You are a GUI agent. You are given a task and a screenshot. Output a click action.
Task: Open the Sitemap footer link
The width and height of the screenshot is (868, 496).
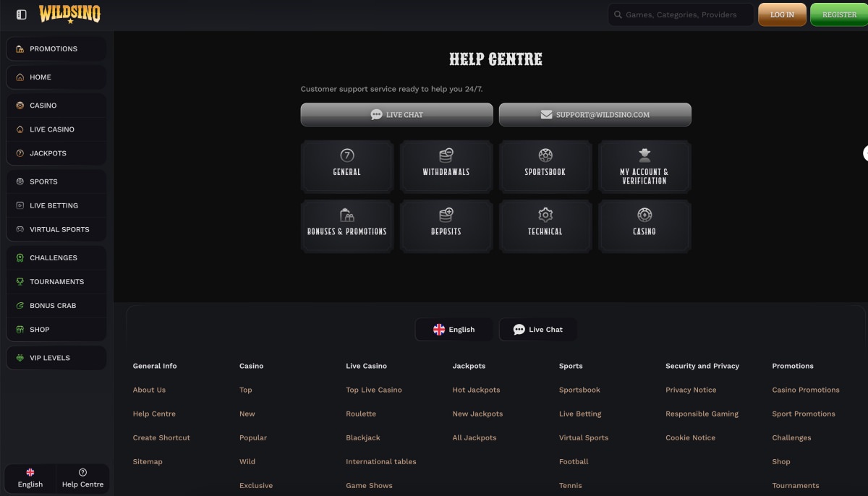tap(148, 461)
